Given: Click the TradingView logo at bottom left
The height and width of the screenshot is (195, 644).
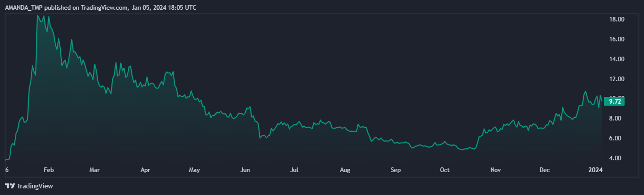Looking at the screenshot, I should 29,186.
